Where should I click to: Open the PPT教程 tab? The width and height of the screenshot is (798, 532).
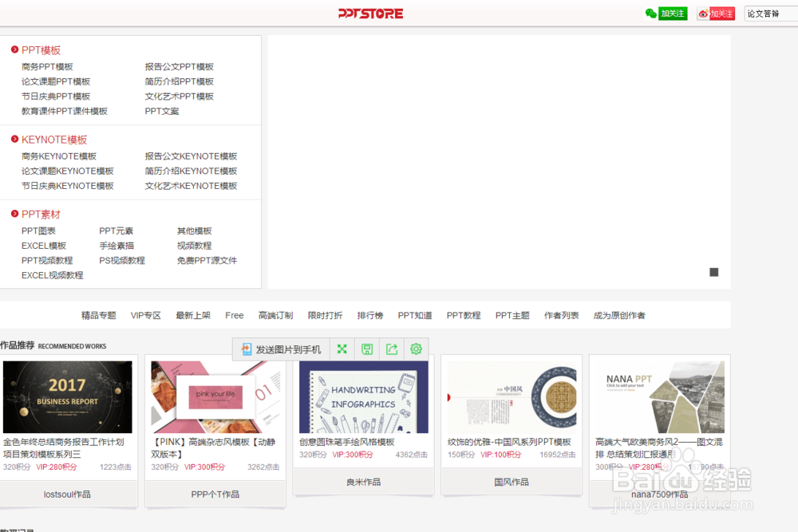pyautogui.click(x=464, y=315)
